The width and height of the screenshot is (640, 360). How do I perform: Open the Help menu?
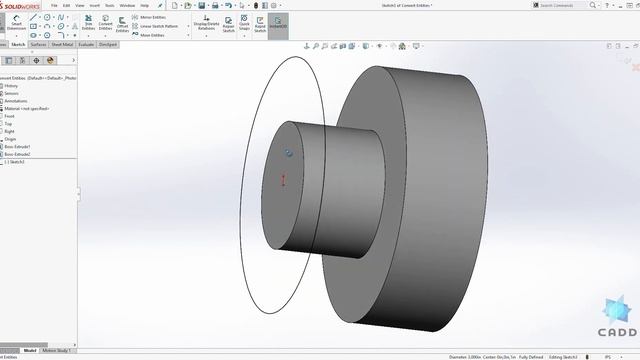pos(144,6)
